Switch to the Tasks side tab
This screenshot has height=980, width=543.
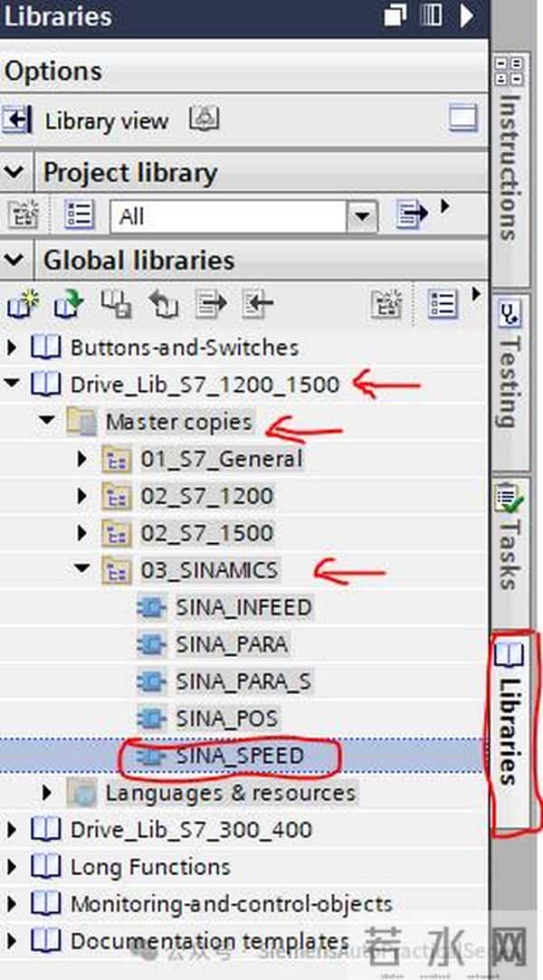(510, 538)
